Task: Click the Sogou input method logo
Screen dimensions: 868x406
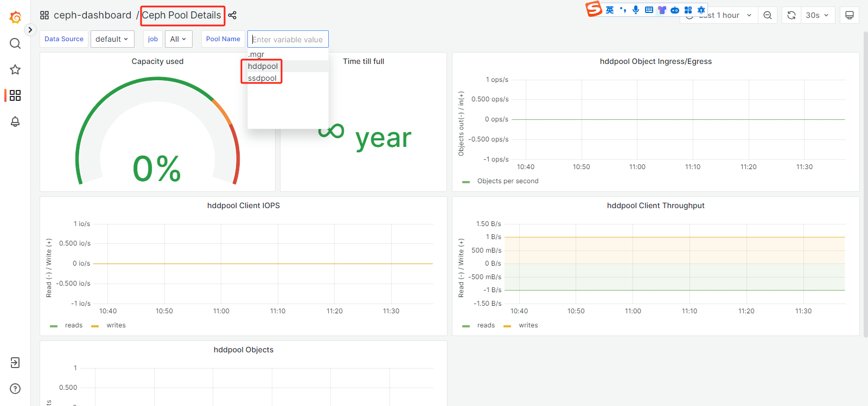Action: click(x=594, y=9)
